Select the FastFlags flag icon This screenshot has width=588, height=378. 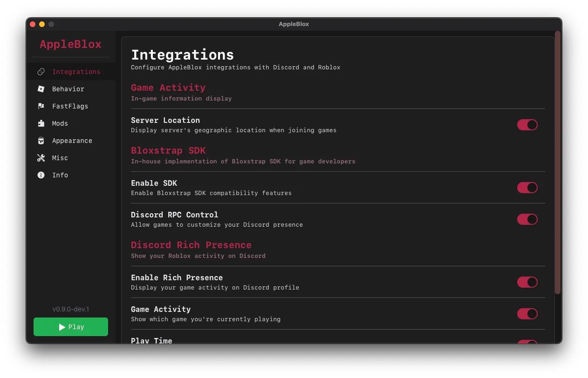click(42, 106)
